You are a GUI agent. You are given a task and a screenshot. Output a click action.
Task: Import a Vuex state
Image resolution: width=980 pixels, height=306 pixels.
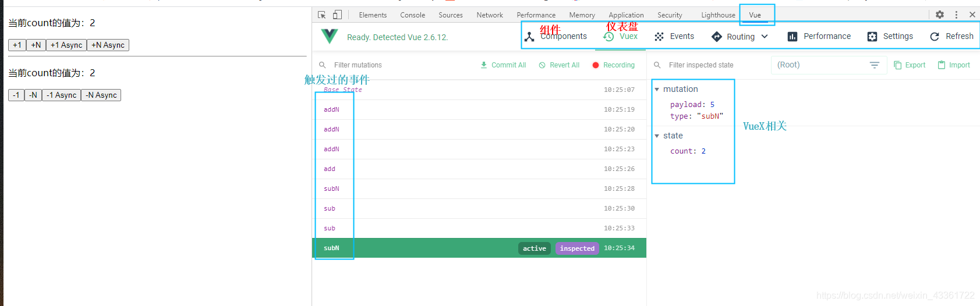point(954,65)
